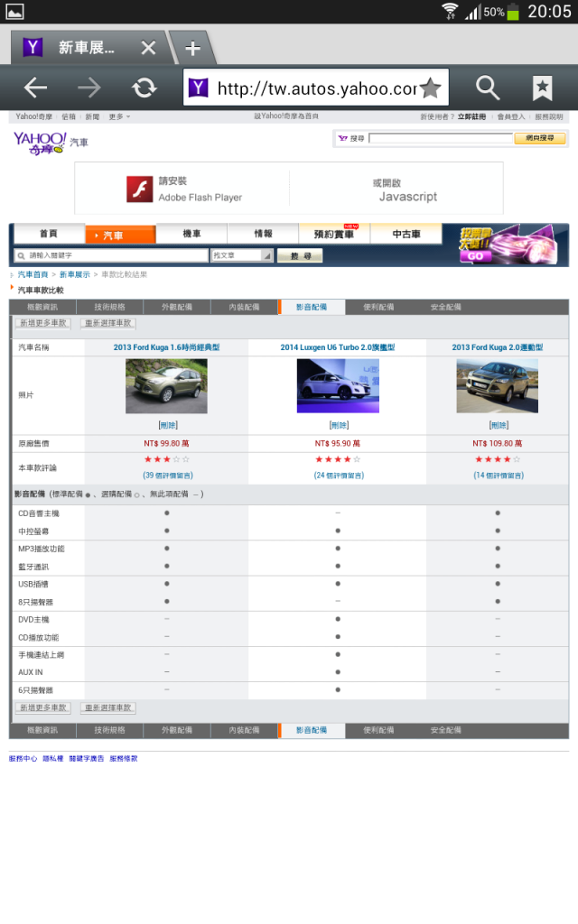The height and width of the screenshot is (924, 578).
Task: Reload the page with the refresh icon
Action: tap(144, 88)
